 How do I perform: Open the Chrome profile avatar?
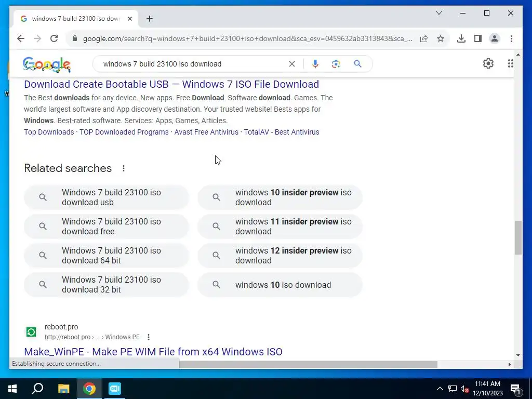[x=495, y=38]
